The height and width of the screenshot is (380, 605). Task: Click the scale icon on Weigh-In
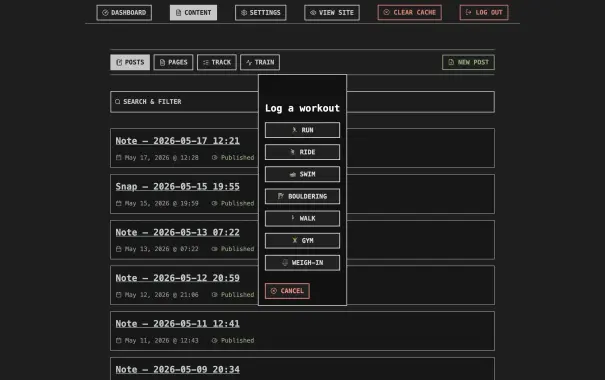coord(285,263)
